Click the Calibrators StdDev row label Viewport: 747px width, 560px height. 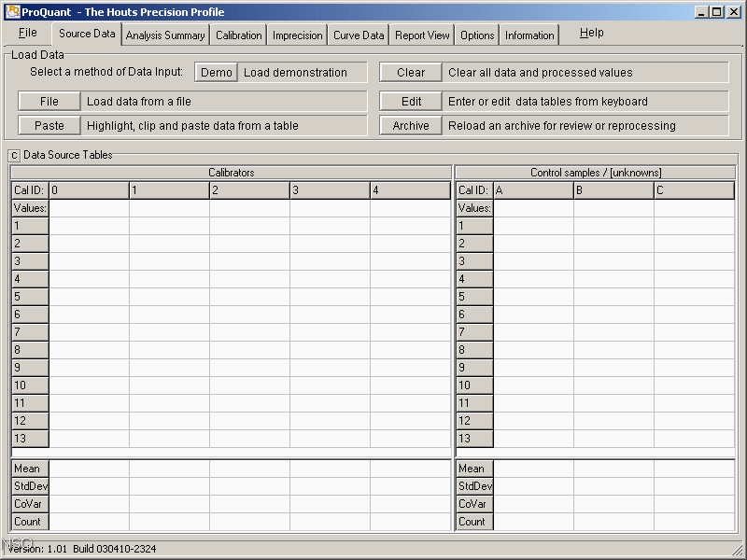tap(30, 486)
